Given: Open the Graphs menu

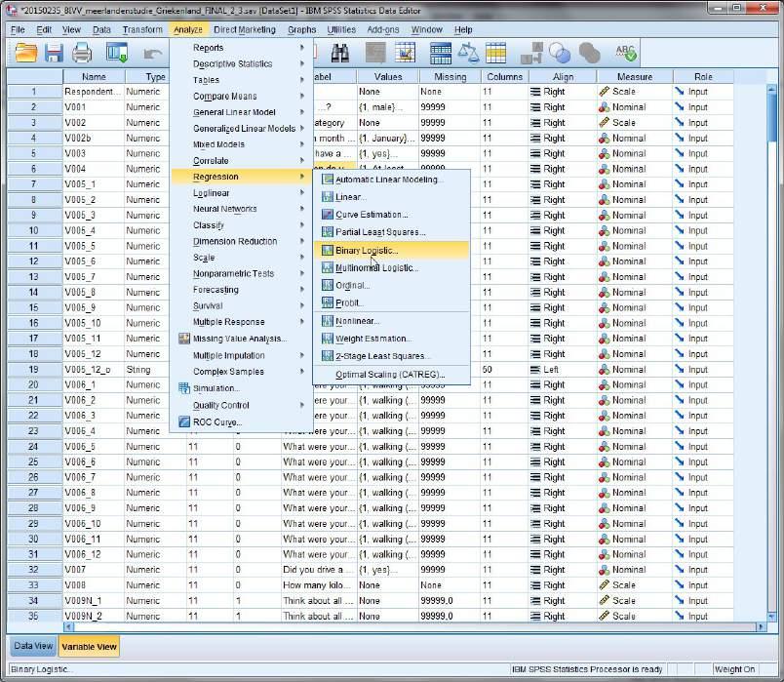Looking at the screenshot, I should pos(301,29).
